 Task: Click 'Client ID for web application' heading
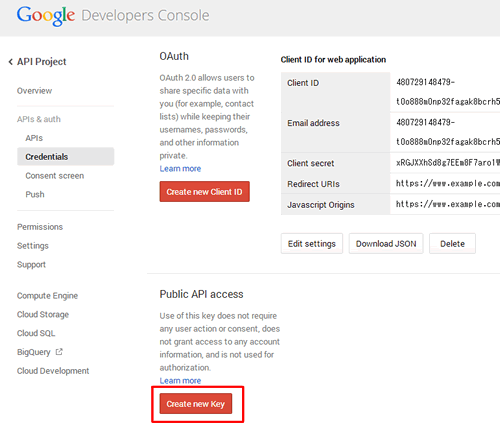[333, 60]
